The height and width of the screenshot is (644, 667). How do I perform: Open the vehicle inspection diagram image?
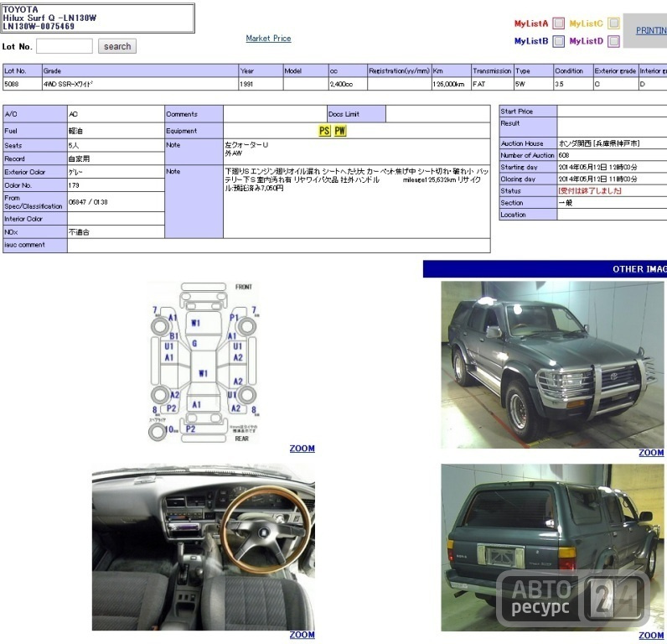point(204,362)
